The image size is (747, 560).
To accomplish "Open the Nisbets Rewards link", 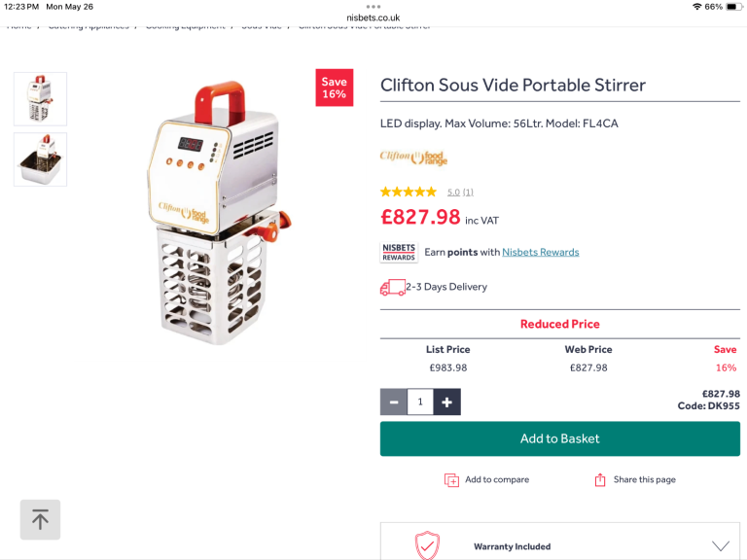I will click(540, 253).
